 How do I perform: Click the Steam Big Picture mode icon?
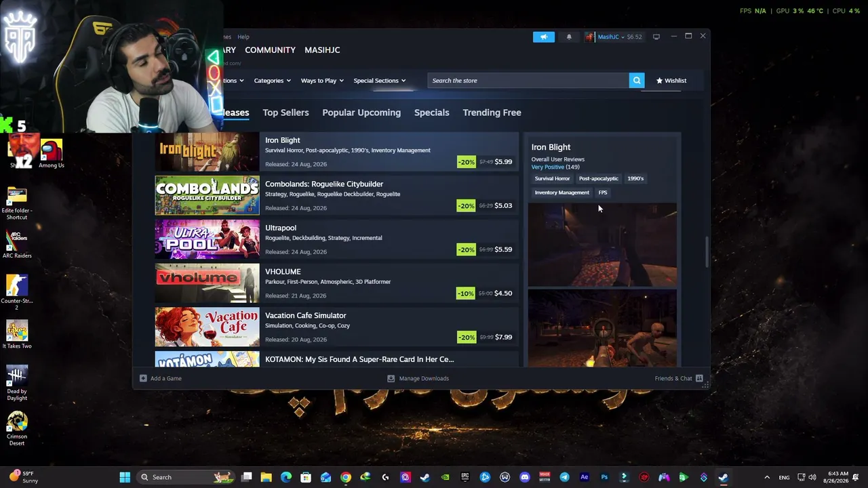pyautogui.click(x=656, y=37)
